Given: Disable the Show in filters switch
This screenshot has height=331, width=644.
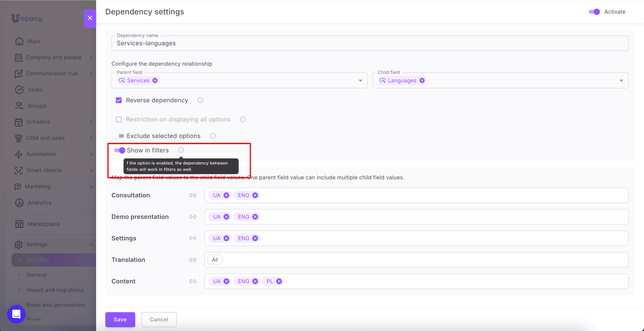Looking at the screenshot, I should click(x=120, y=150).
